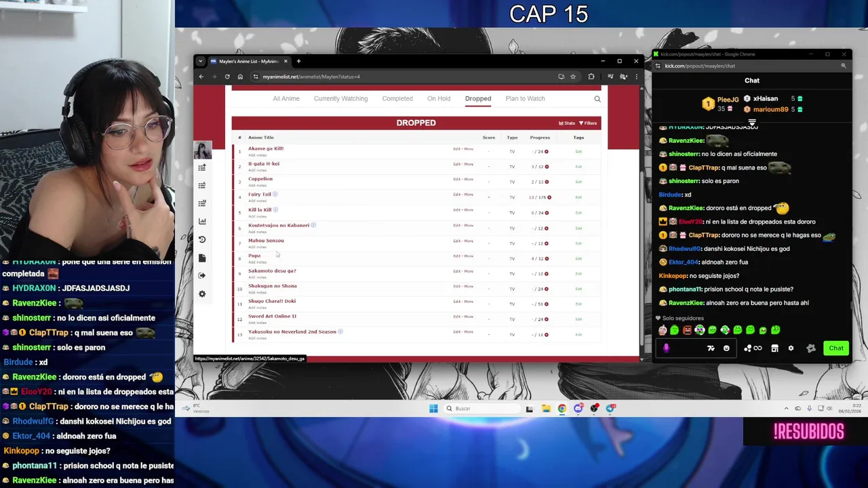Open the Chrome extensions menu
This screenshot has height=488, width=868.
[591, 77]
